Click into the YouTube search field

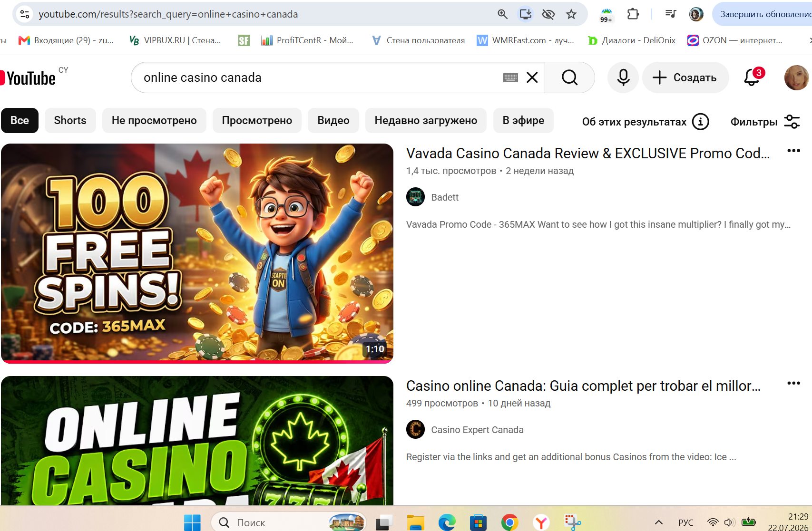[319, 77]
